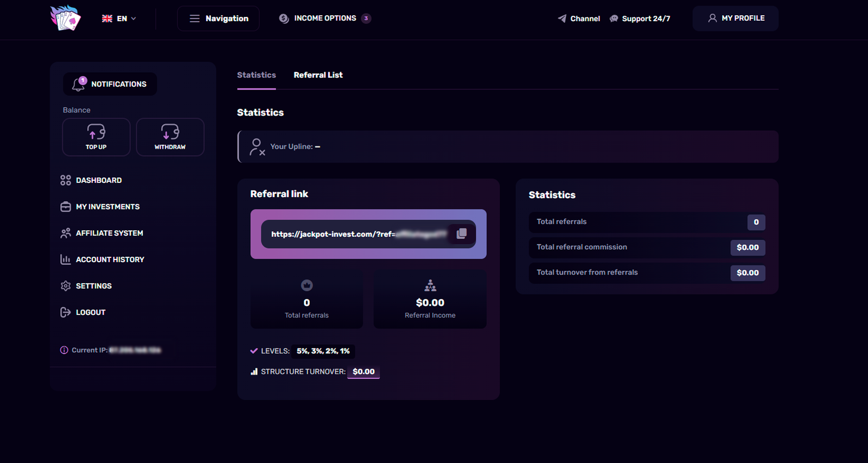868x463 pixels.
Task: Click the playing cards site logo
Action: [x=66, y=18]
